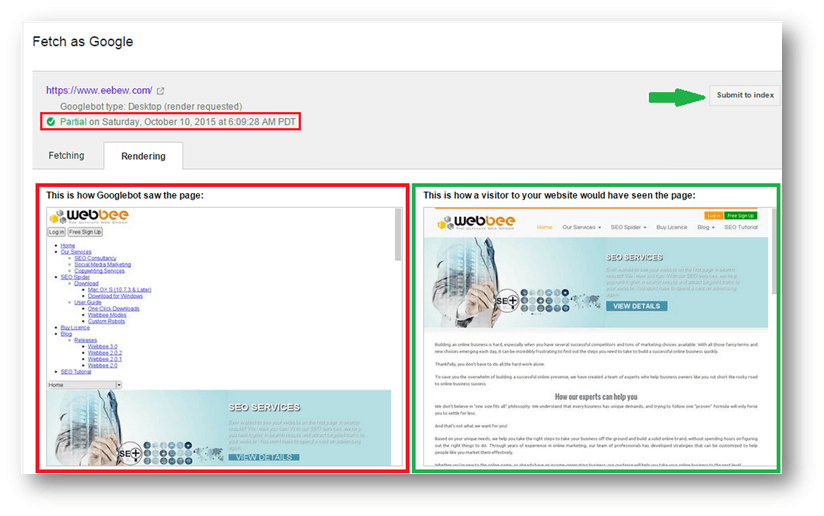Open the Social Media Marketing link
The image size is (824, 516).
102,264
